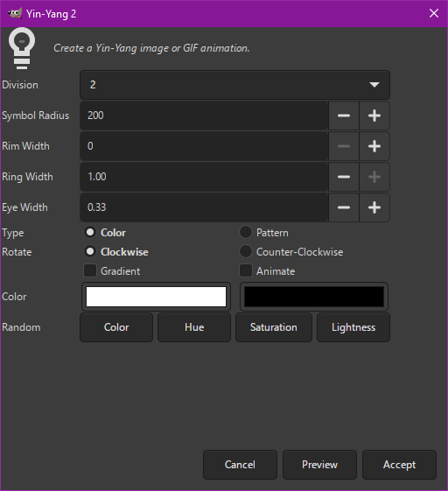Click the Random Hue button
448x491 pixels.
[194, 327]
